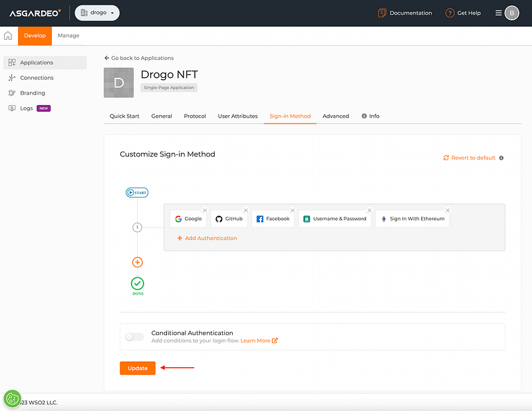
Task: Click Go back to Applications
Action: (x=139, y=58)
